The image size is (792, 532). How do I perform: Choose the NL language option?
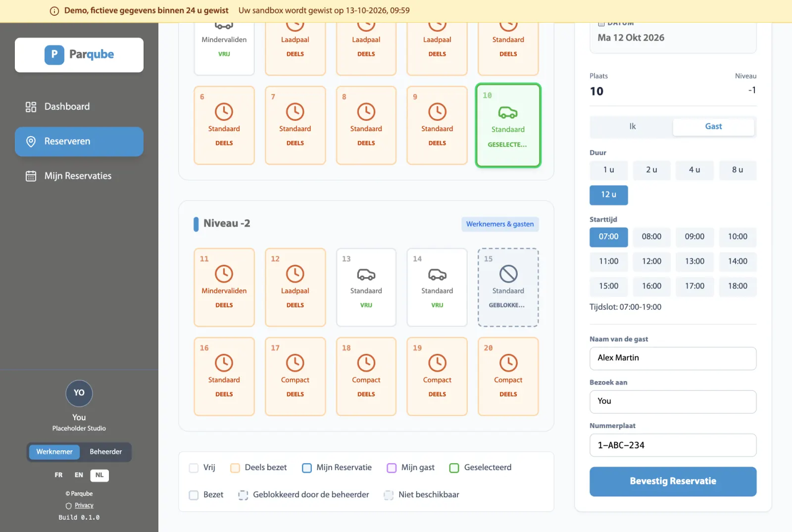pos(99,475)
